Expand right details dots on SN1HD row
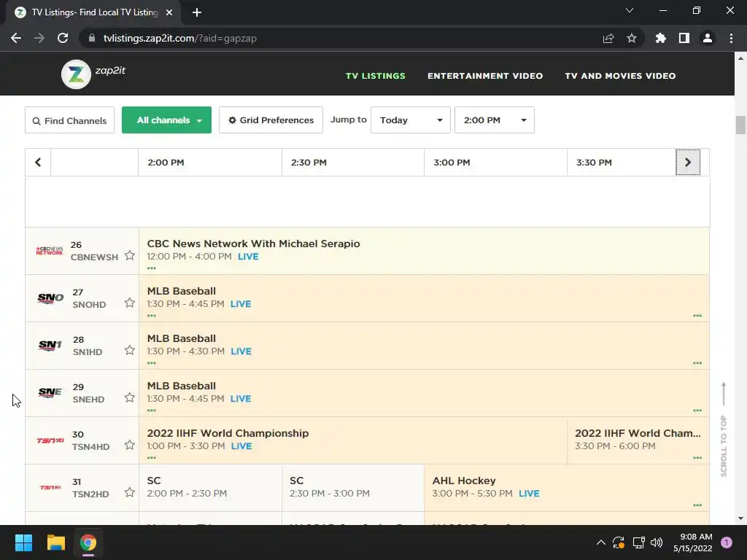This screenshot has width=747, height=560. pyautogui.click(x=697, y=363)
